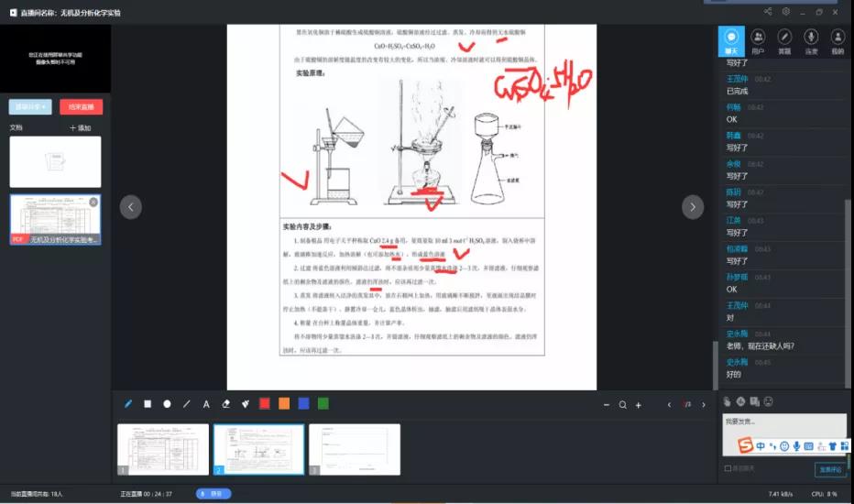This screenshot has width=854, height=504.
Task: Click Sogou voice input microphone
Action: pyautogui.click(x=796, y=446)
